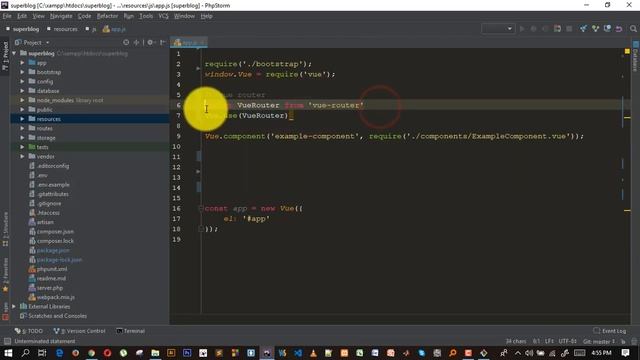The image size is (640, 360).
Task: Click the vertical Project side tab
Action: coord(5,56)
